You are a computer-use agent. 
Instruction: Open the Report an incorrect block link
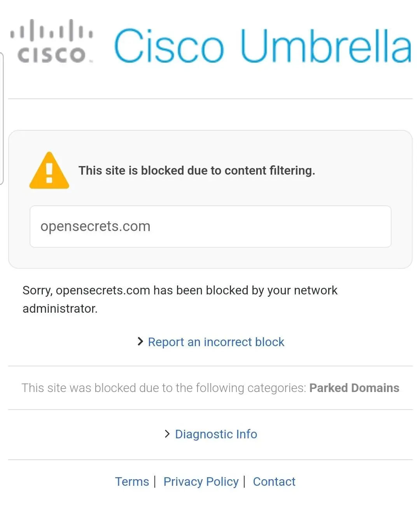(216, 342)
